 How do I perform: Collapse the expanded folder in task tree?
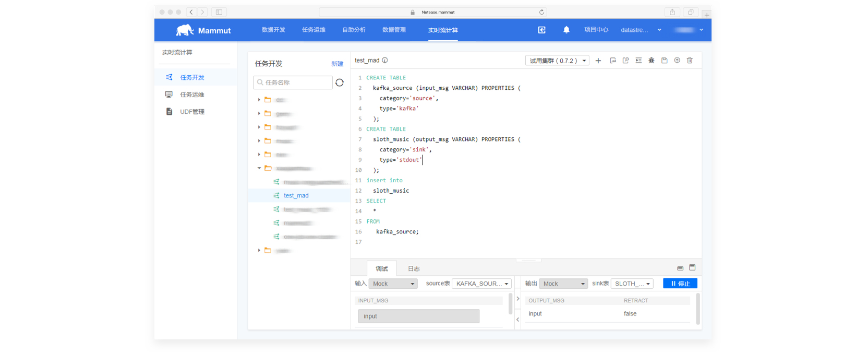click(x=259, y=168)
